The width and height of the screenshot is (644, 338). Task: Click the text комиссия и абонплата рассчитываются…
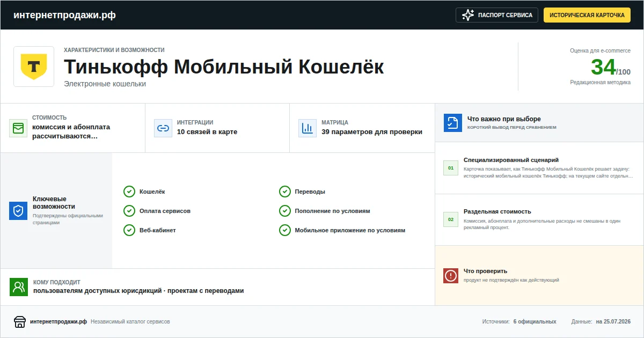point(71,131)
